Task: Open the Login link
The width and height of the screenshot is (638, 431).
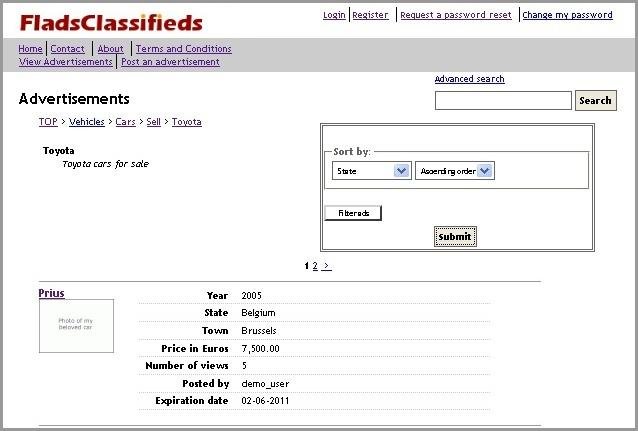Action: click(334, 15)
